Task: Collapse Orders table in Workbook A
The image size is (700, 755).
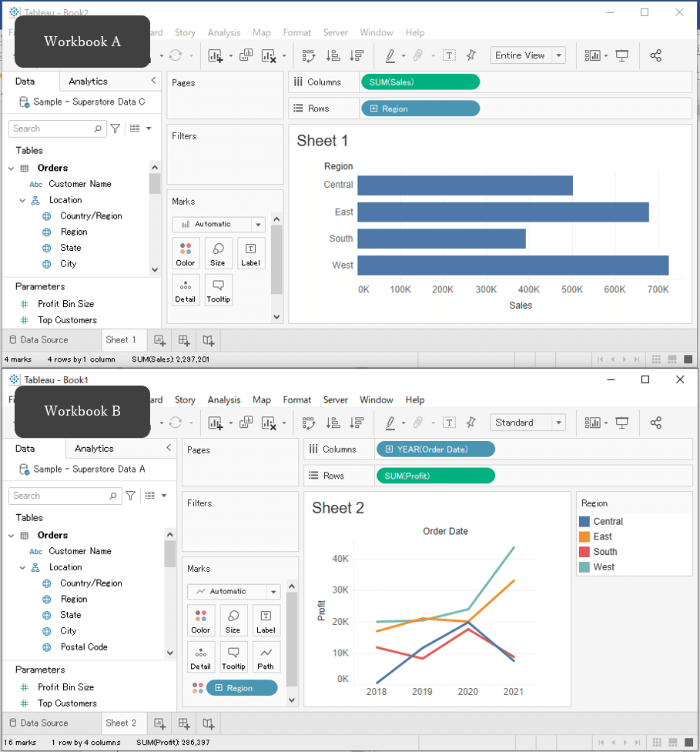Action: point(11,168)
